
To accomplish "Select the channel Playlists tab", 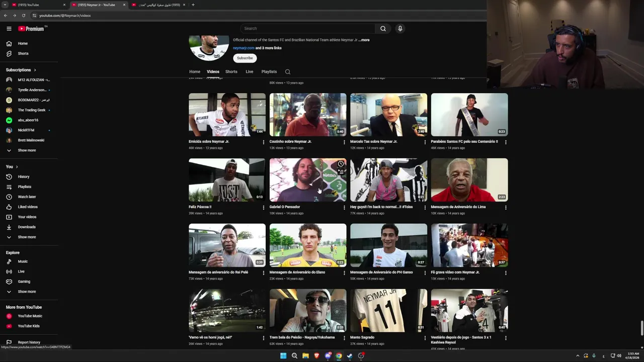I will pyautogui.click(x=269, y=72).
